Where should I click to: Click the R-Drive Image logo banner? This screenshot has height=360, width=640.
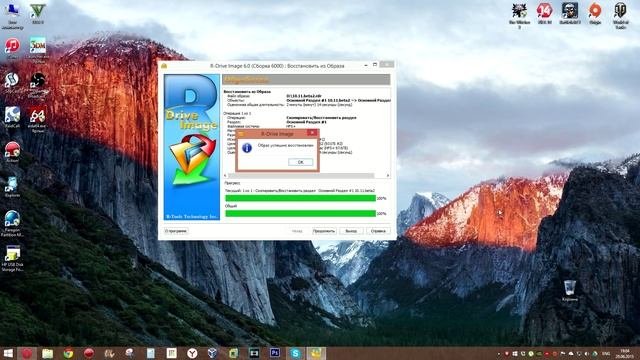coord(192,147)
